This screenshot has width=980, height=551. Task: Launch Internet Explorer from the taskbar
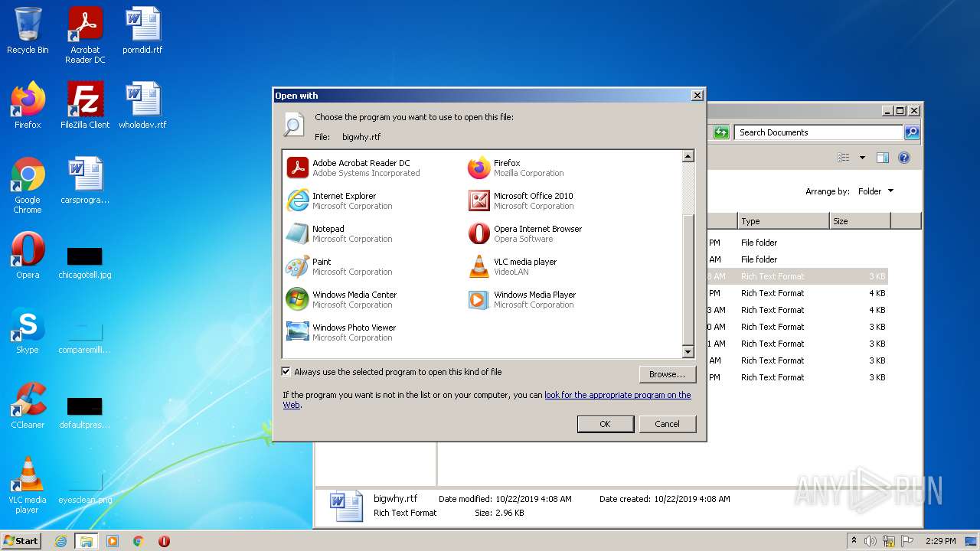point(60,541)
